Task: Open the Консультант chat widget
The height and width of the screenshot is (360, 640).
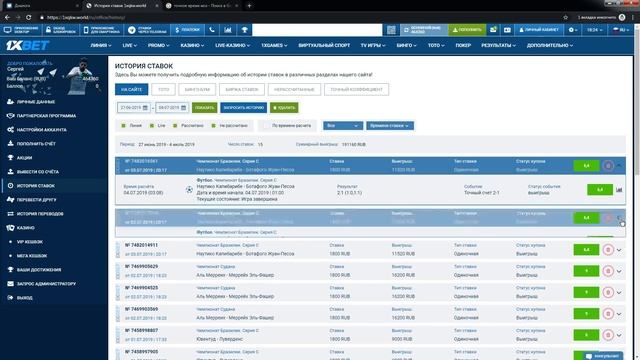Action: tap(602, 356)
